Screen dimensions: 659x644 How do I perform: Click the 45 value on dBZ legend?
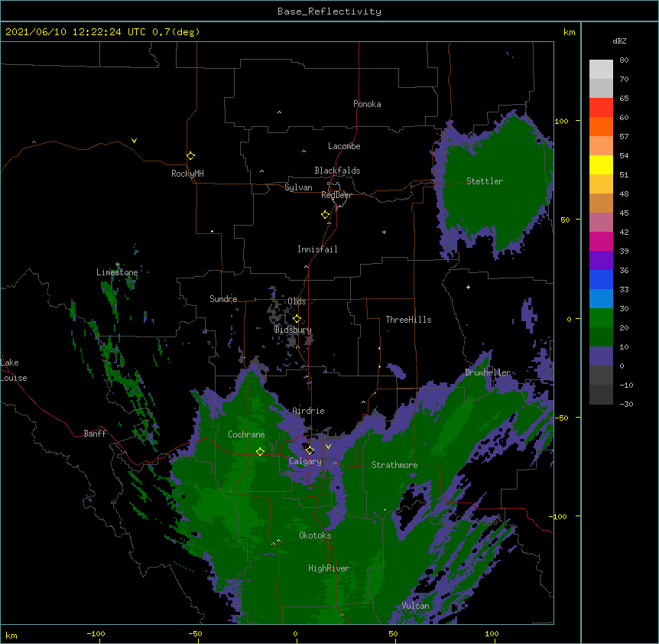click(624, 213)
